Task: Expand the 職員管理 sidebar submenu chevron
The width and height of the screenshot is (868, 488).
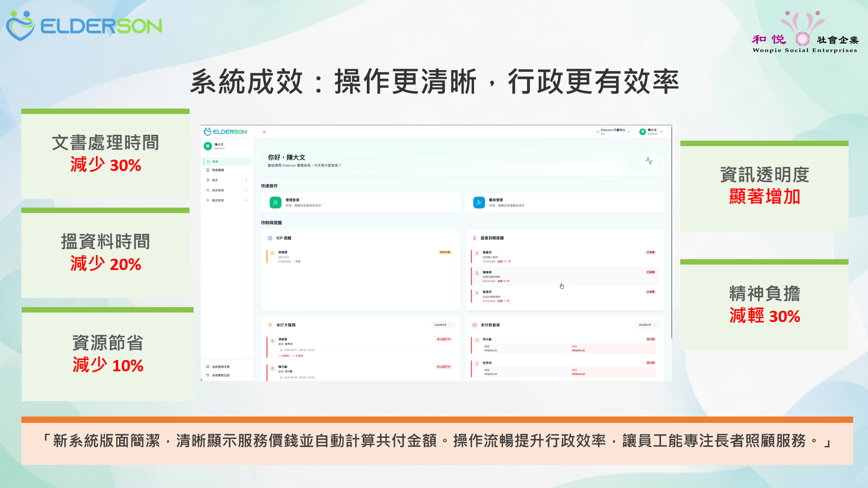Action: point(247,200)
